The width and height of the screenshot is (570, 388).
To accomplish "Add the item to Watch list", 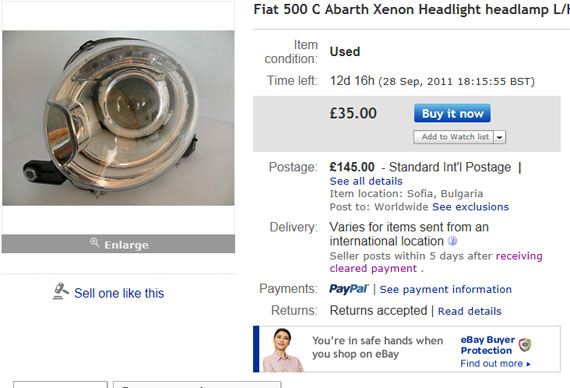I will (454, 137).
